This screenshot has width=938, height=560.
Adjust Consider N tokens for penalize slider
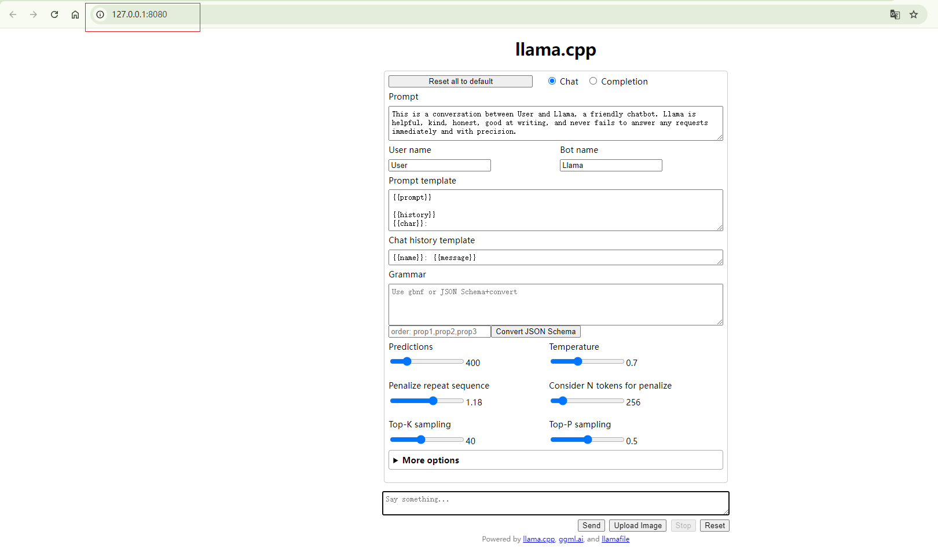tap(587, 401)
